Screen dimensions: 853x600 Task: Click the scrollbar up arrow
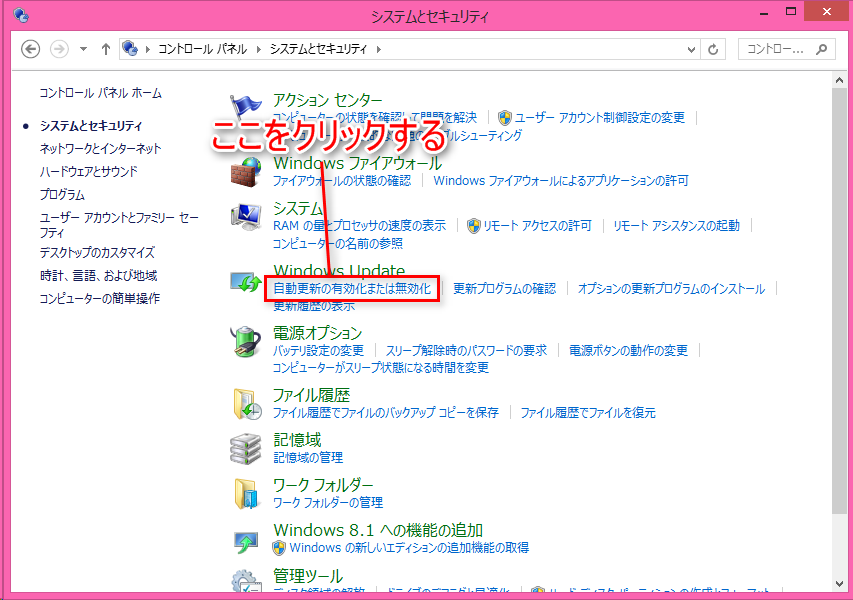tap(839, 81)
